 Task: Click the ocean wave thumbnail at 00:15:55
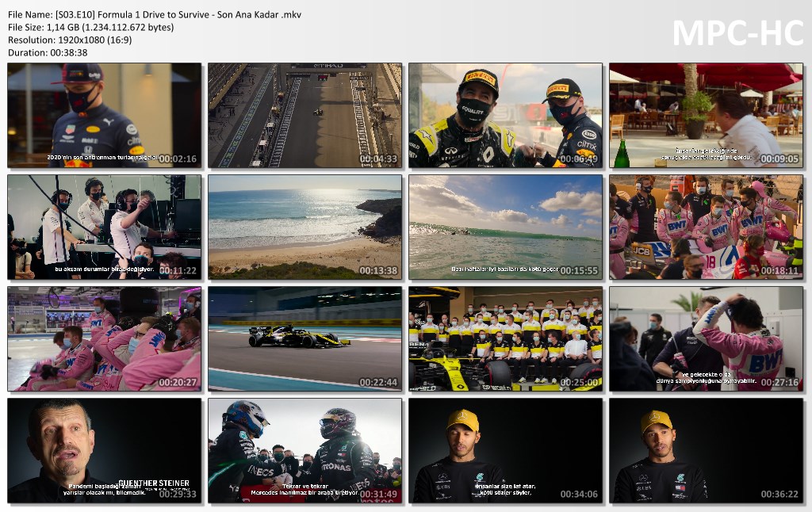coord(505,227)
